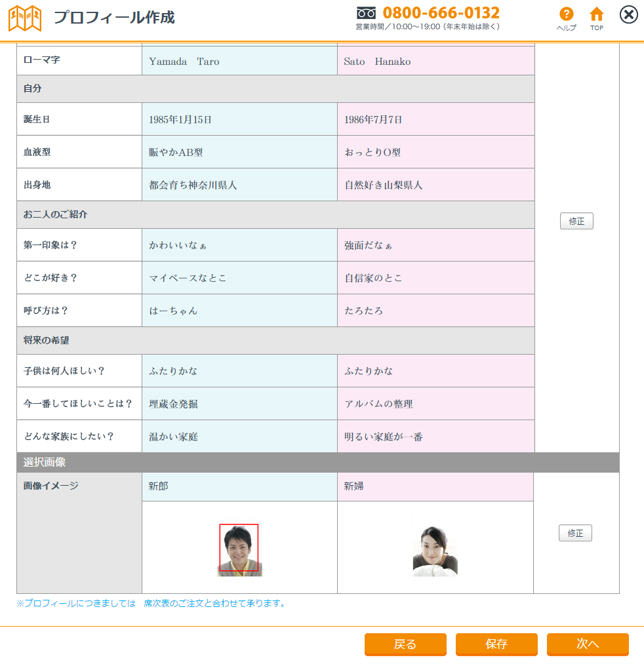The height and width of the screenshot is (666, 644).
Task: Select the groom's photo thumbnail
Action: coord(239,550)
